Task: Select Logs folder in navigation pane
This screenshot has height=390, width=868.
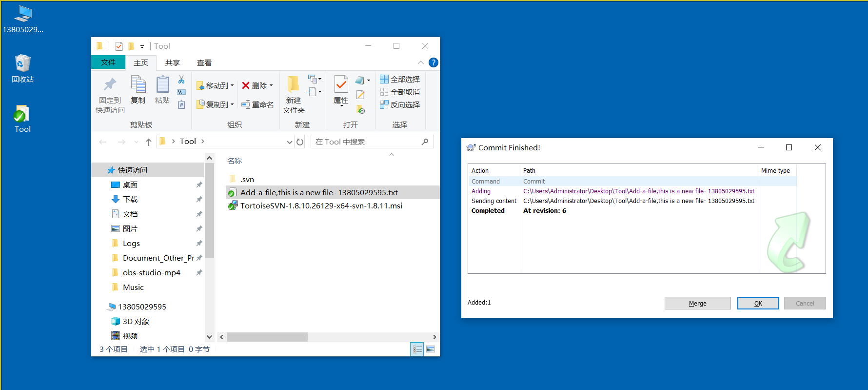Action: point(131,243)
